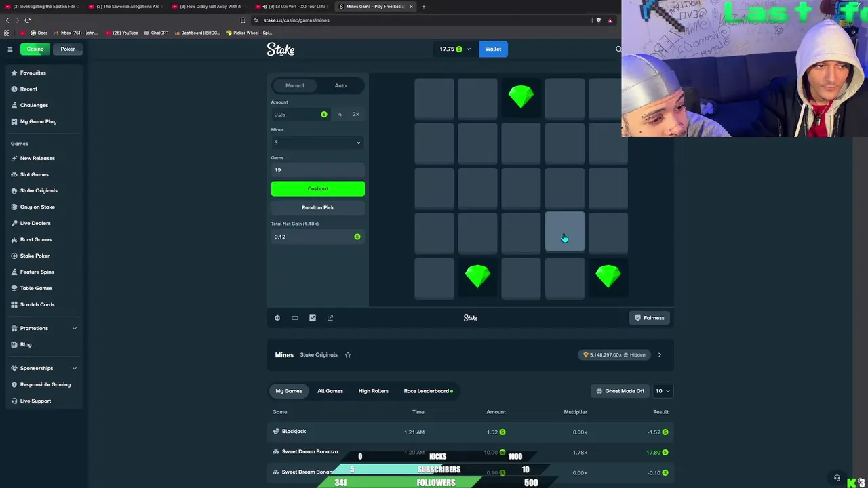
Task: Click browser reload button
Action: (28, 20)
